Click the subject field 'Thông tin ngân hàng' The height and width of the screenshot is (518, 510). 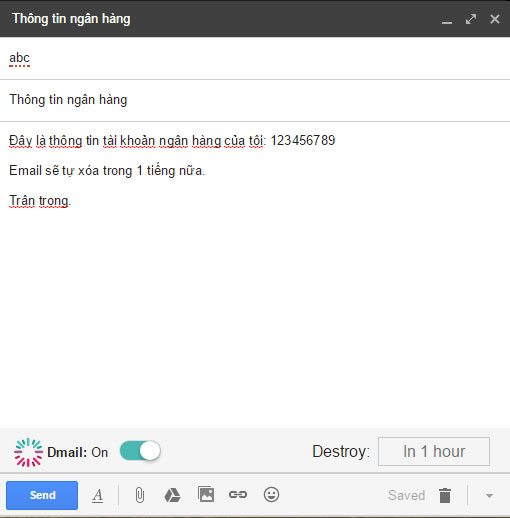coord(255,100)
